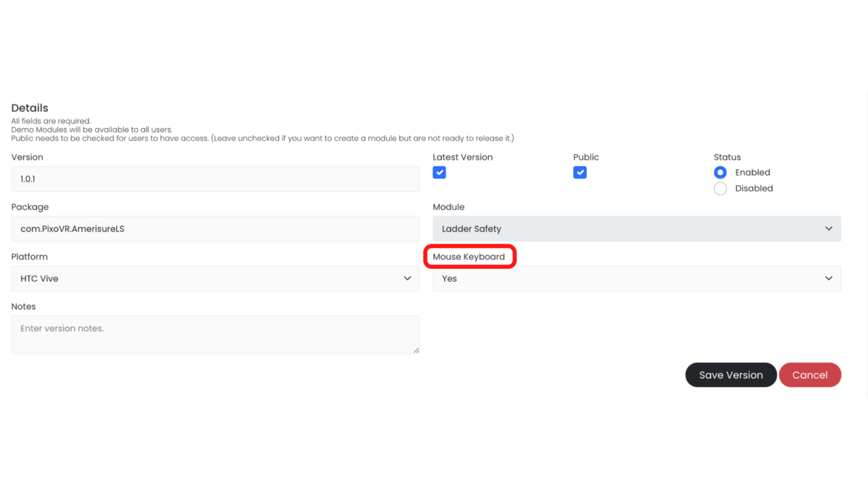Open the Platform dropdown showing HTC Vive
Image resolution: width=868 pixels, height=488 pixels.
(215, 278)
